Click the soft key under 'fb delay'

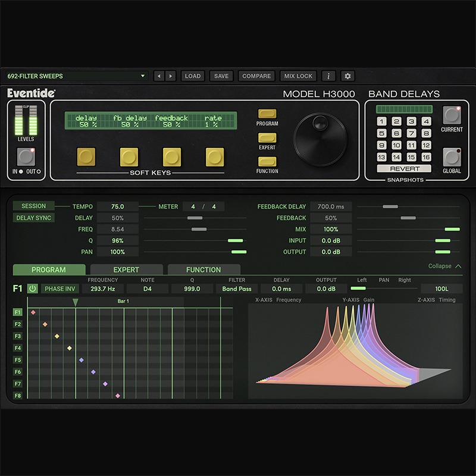(x=129, y=157)
